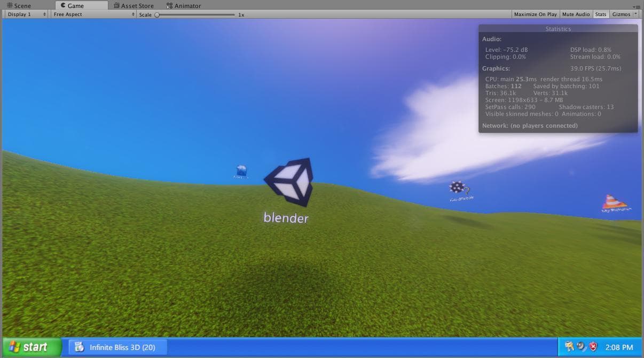Click the 1x scale value label

click(x=241, y=15)
